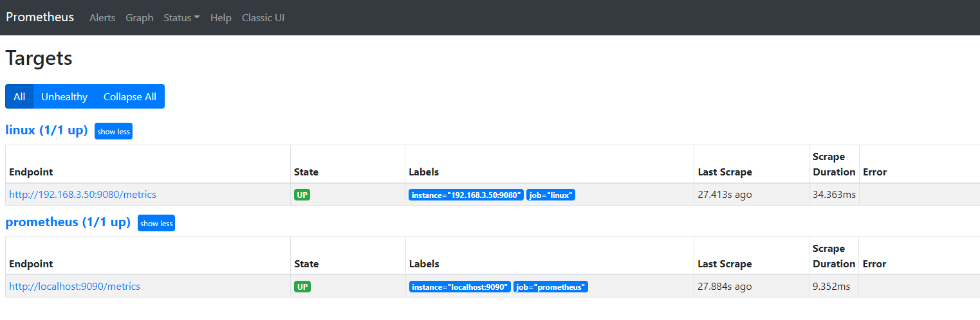
Task: Open the linux (1/1 up) heading
Action: pyautogui.click(x=46, y=130)
